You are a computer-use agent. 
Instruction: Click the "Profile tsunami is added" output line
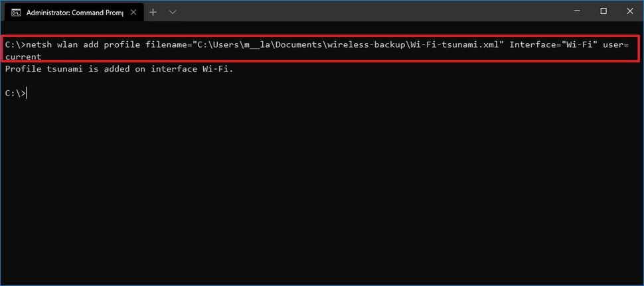120,68
